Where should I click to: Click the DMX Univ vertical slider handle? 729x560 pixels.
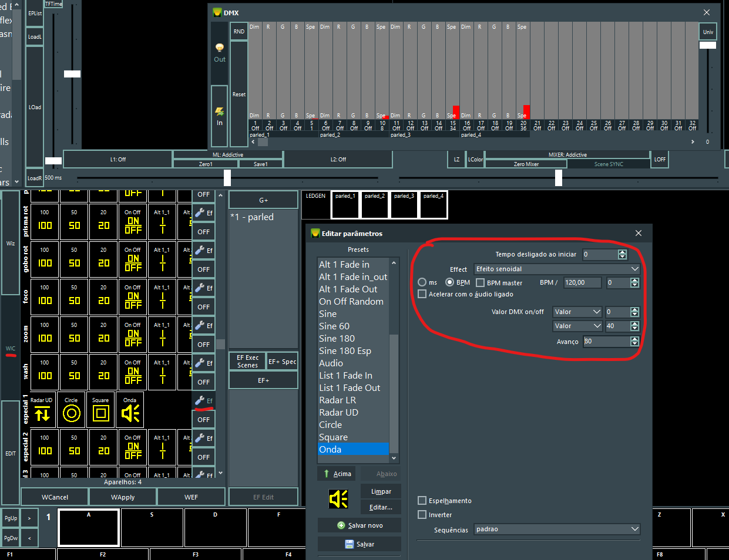[x=707, y=45]
